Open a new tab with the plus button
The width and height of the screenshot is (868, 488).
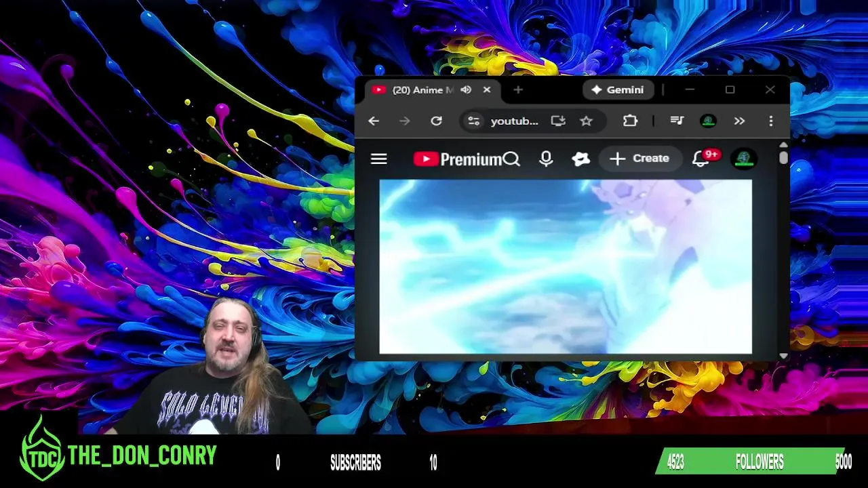tap(518, 89)
